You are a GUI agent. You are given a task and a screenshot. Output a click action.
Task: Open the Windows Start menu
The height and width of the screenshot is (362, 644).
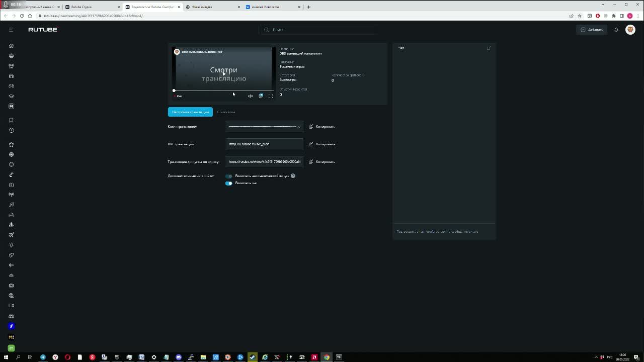[6, 357]
